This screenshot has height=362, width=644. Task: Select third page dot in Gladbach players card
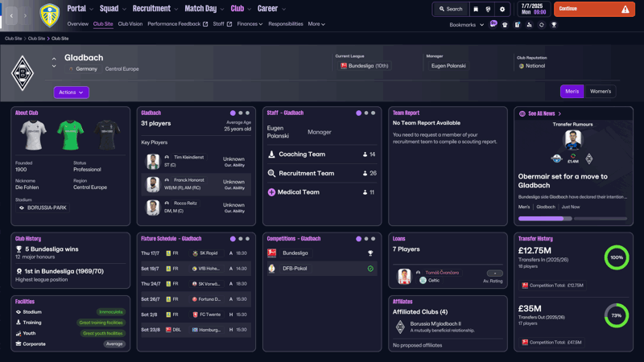(x=247, y=113)
